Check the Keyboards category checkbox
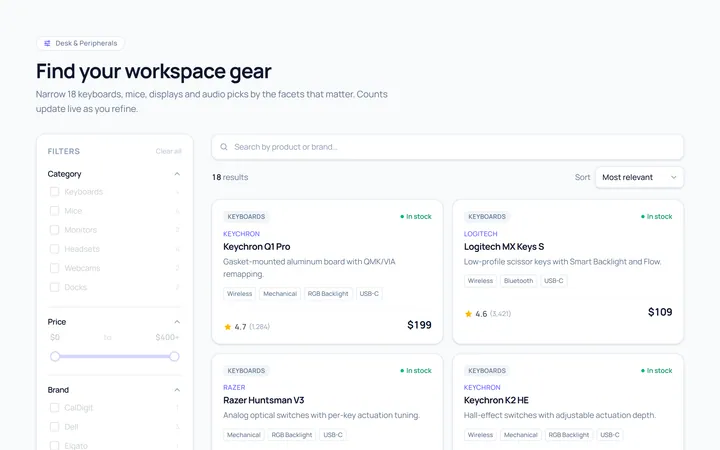Screen dimensions: 720x450 click(x=54, y=191)
